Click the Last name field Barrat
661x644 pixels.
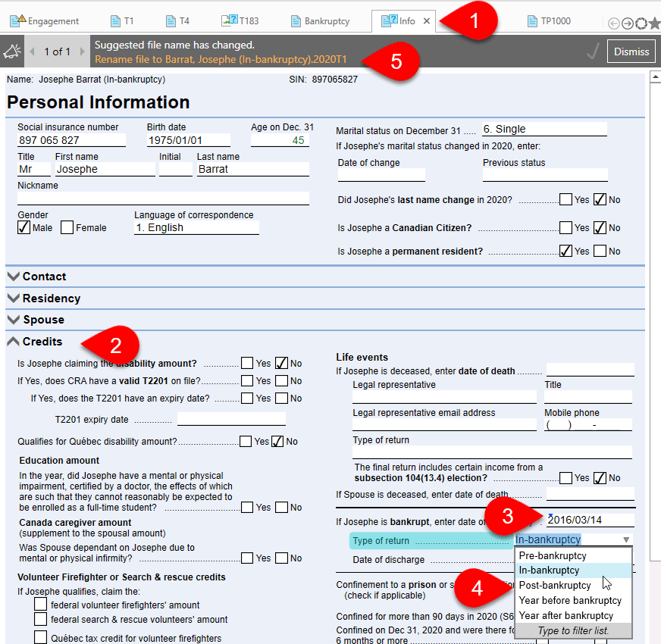[253, 170]
